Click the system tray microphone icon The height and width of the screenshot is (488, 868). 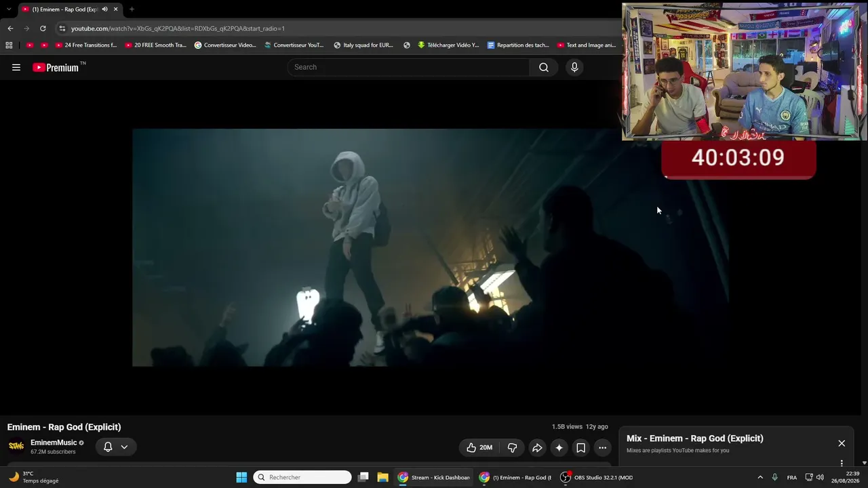pos(775,477)
